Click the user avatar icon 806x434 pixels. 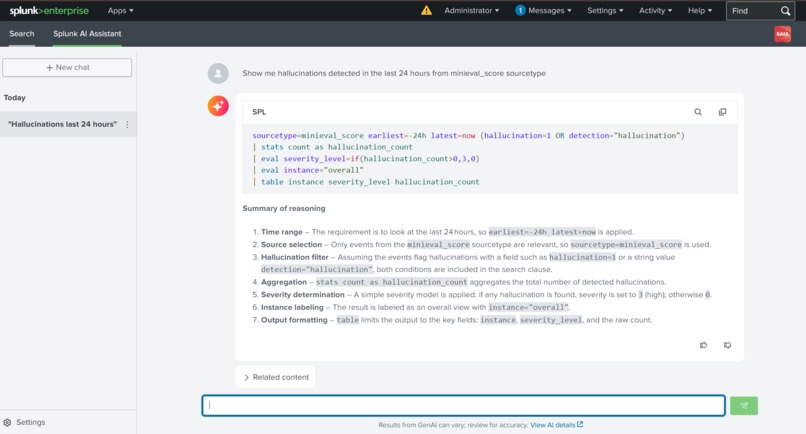pyautogui.click(x=218, y=74)
